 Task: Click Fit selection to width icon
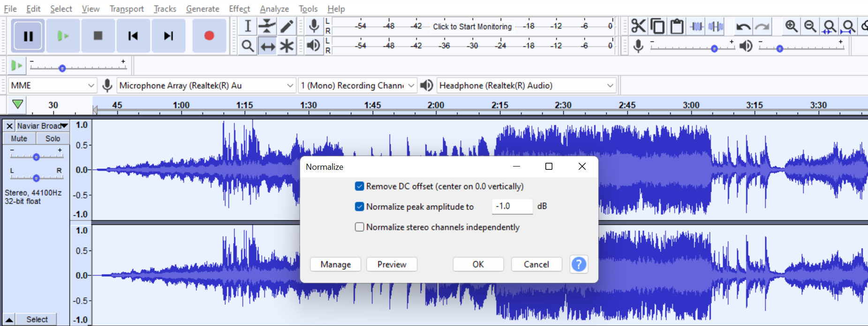(829, 26)
